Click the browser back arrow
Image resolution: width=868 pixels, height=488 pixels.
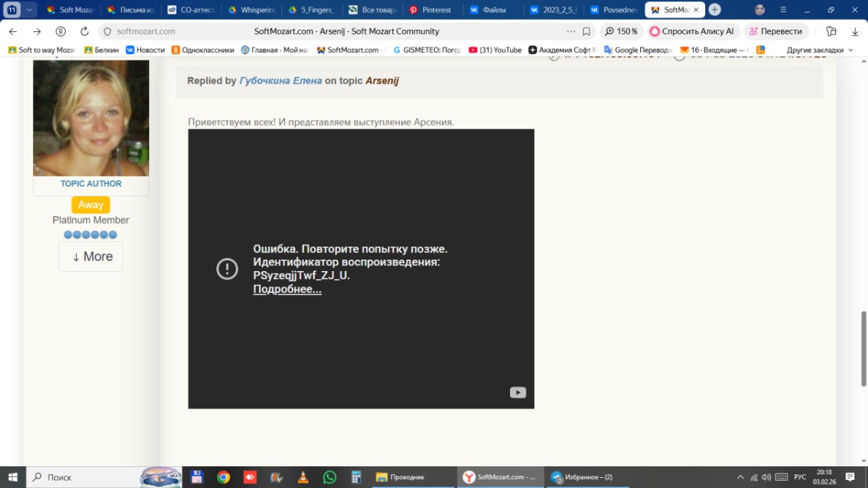[x=13, y=32]
